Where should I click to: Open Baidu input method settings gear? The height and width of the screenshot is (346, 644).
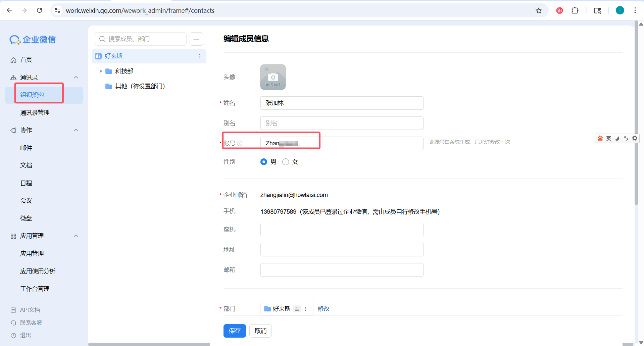point(635,138)
